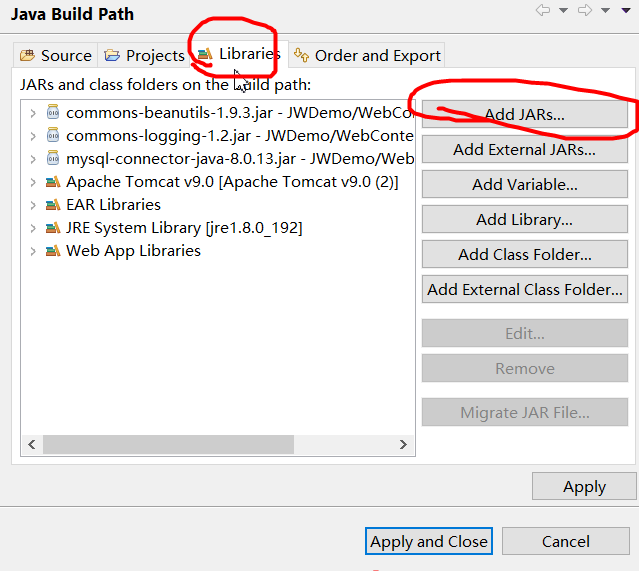
Task: Click the Web App Libraries icon
Action: tap(53, 251)
